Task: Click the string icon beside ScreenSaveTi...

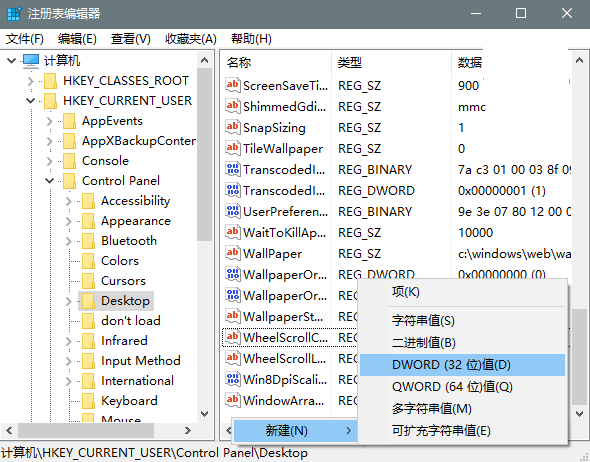Action: coord(233,85)
